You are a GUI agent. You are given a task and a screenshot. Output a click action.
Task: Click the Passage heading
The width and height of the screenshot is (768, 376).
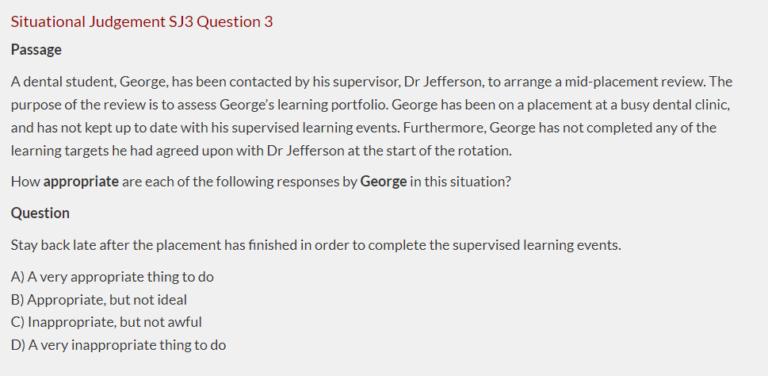point(36,50)
